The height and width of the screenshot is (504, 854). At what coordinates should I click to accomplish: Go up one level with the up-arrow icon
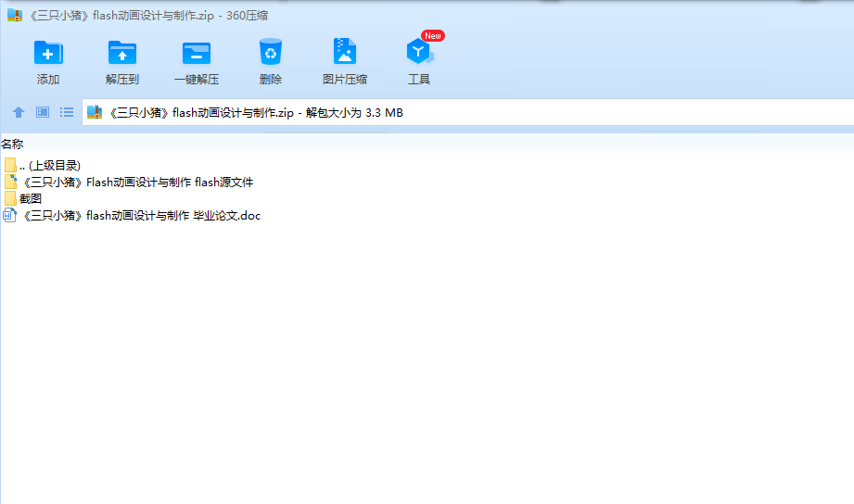point(19,113)
